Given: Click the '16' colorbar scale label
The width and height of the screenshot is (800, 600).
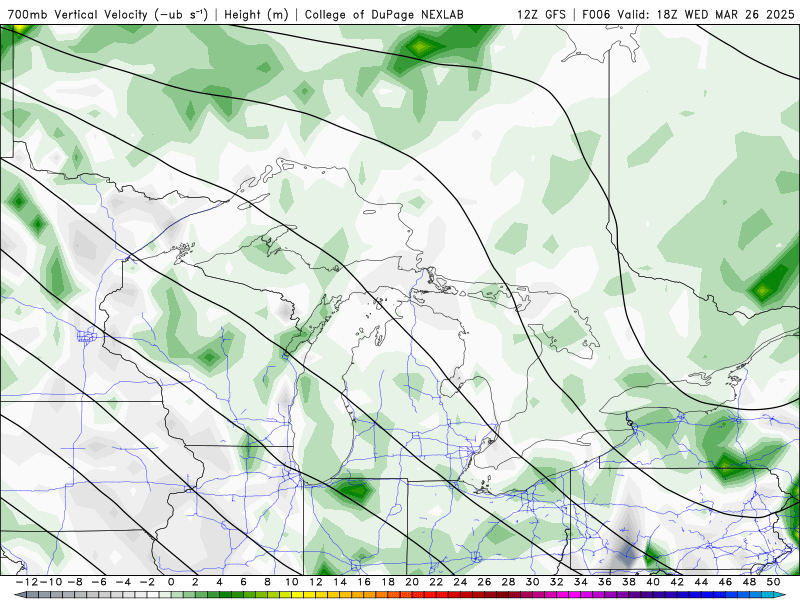Looking at the screenshot, I should pos(364,582).
